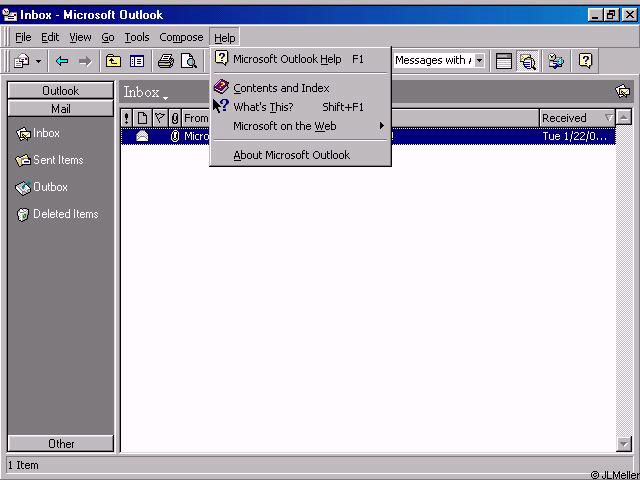Open the Messages with AutoPreview view dropdown
This screenshot has width=640, height=480.
(x=480, y=61)
